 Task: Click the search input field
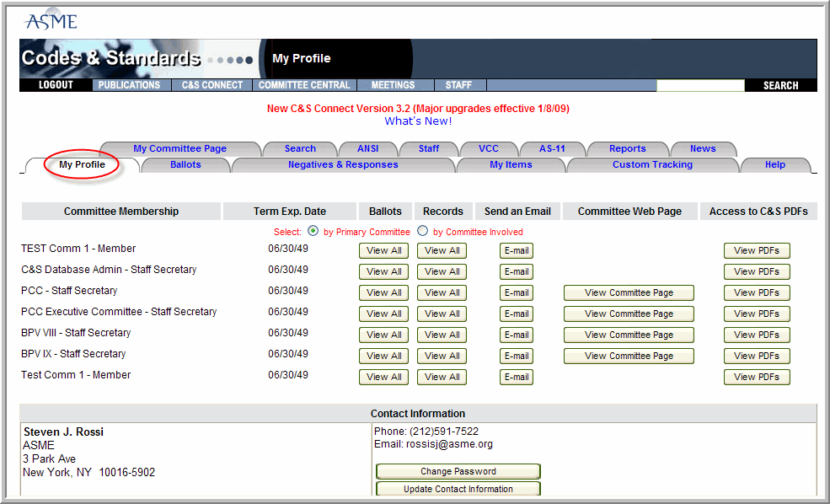point(700,85)
